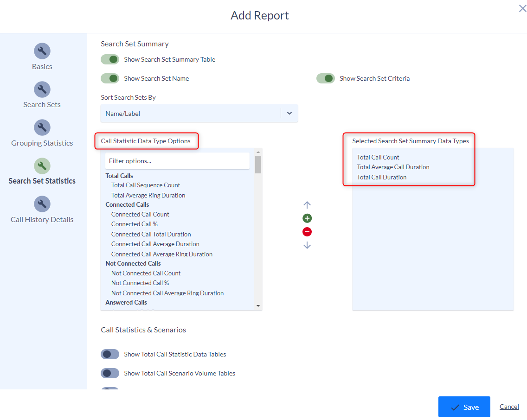Viewport: 527px width, 420px height.
Task: Turn off Show Search Set Criteria
Action: 326,78
